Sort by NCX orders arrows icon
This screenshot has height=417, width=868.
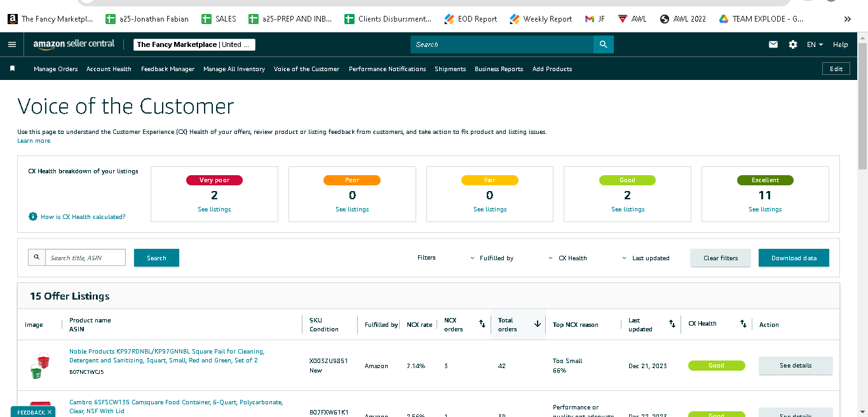pos(482,324)
